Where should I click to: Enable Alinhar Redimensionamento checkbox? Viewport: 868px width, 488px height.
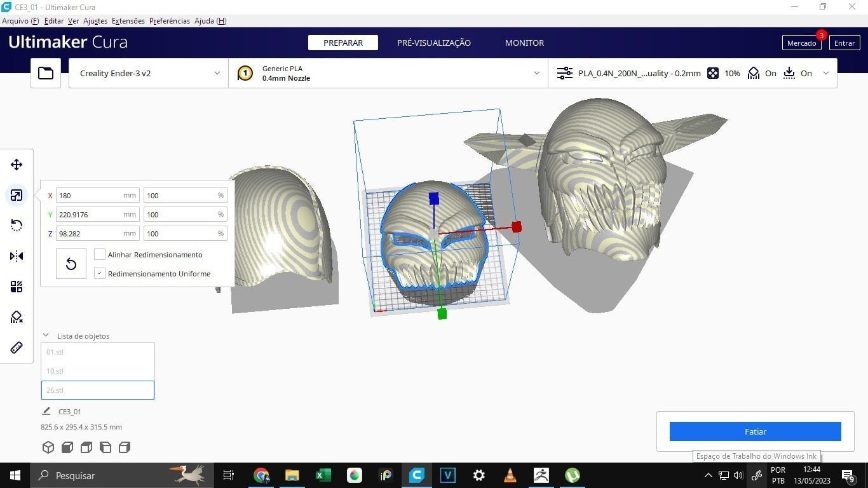100,254
